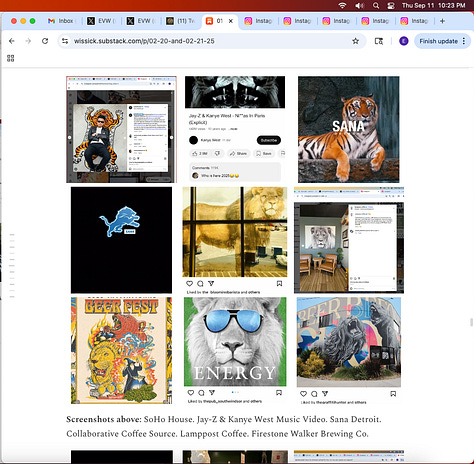This screenshot has width=474, height=464.
Task: Open the SANA tiger image
Action: click(x=349, y=129)
